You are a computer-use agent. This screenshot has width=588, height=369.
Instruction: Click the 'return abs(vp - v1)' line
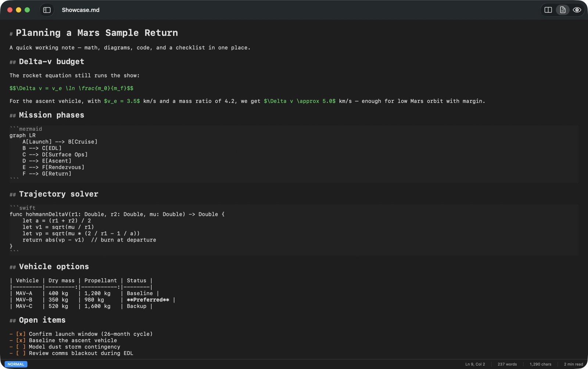(89, 240)
